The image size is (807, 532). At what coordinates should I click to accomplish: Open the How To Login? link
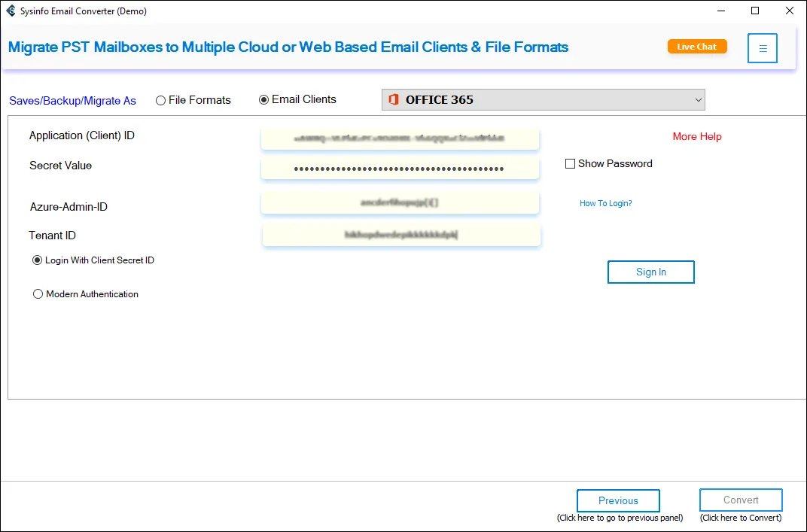click(x=605, y=203)
